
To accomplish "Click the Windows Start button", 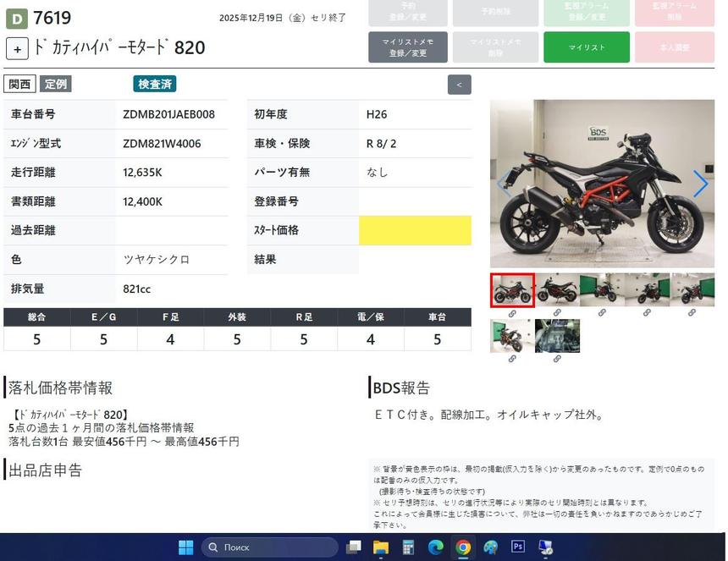I will pyautogui.click(x=186, y=547).
